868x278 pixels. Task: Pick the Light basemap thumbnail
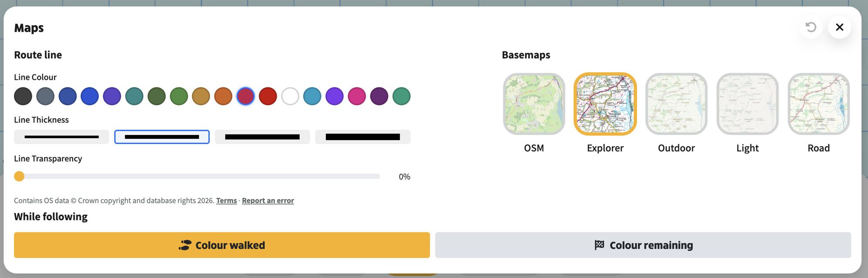tap(748, 104)
